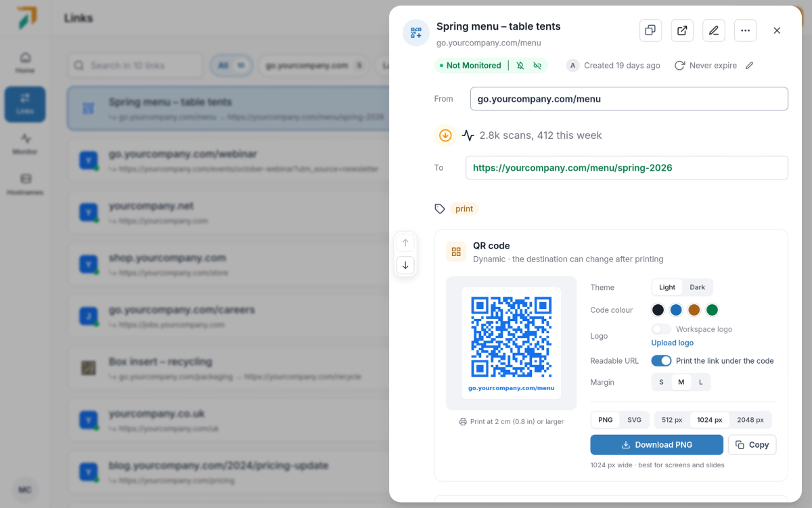Viewport: 812px width, 508px height.
Task: Click the Spring menu – table tents list row
Action: pos(228,108)
